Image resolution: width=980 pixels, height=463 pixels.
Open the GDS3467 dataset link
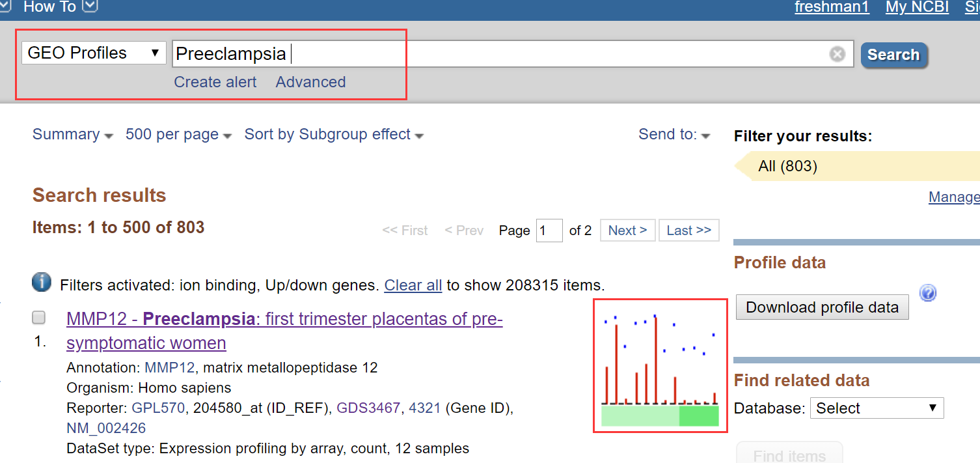click(x=368, y=408)
